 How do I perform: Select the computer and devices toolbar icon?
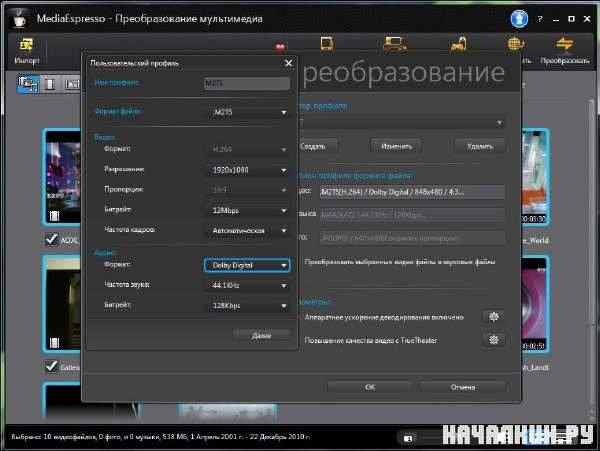click(x=395, y=44)
